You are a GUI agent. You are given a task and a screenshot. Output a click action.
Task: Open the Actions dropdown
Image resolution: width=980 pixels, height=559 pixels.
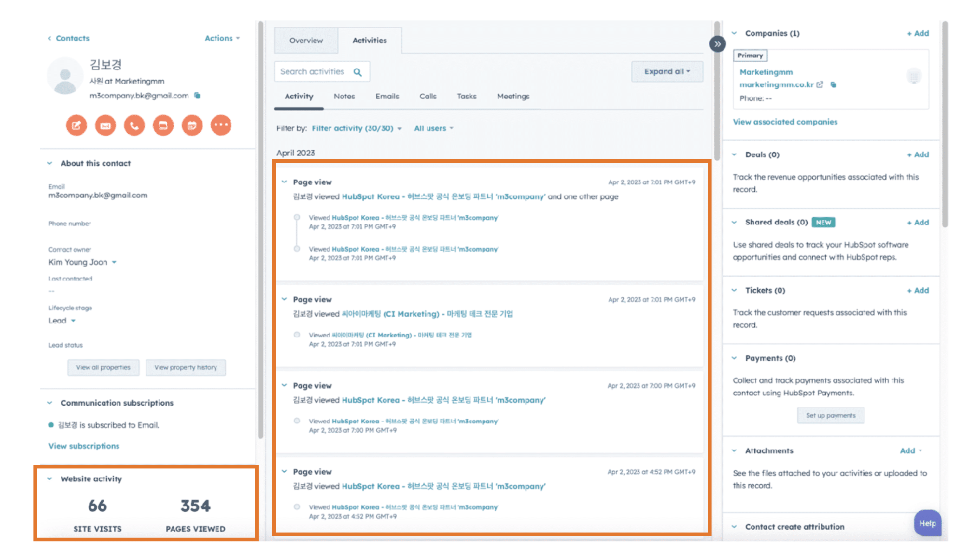point(222,38)
